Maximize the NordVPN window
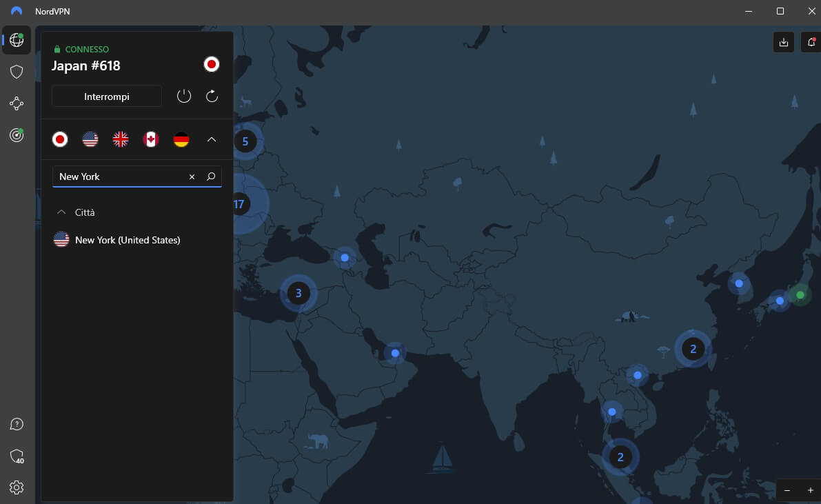 [780, 11]
